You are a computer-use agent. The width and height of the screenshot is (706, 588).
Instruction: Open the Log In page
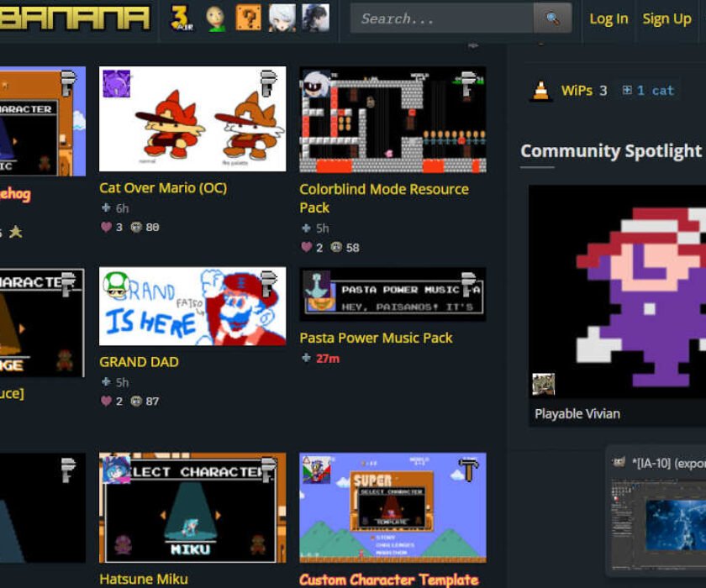(x=609, y=18)
